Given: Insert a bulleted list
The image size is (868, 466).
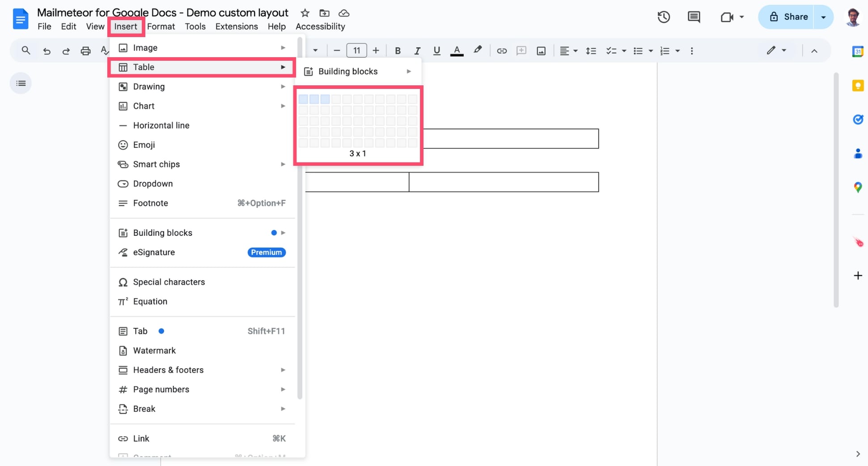Looking at the screenshot, I should [638, 51].
